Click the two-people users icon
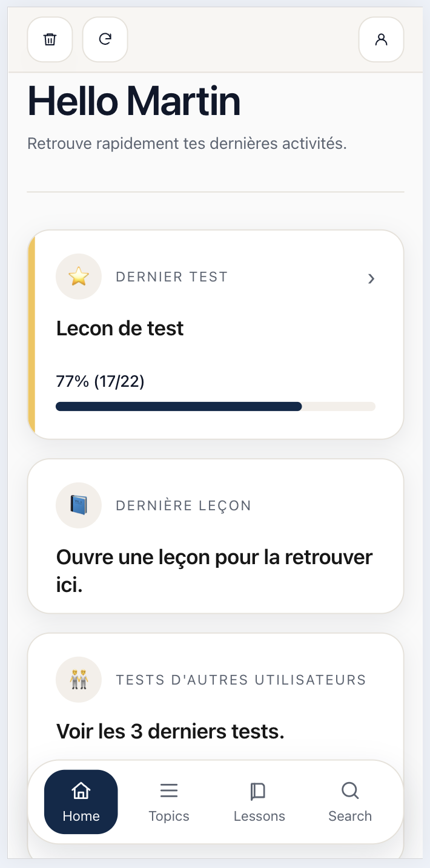The height and width of the screenshot is (868, 430). click(79, 679)
